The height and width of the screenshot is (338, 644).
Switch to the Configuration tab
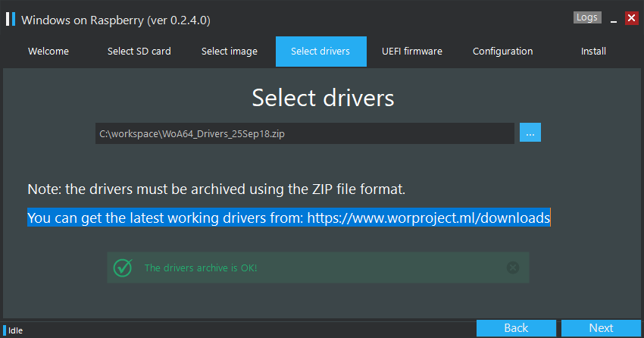[503, 52]
